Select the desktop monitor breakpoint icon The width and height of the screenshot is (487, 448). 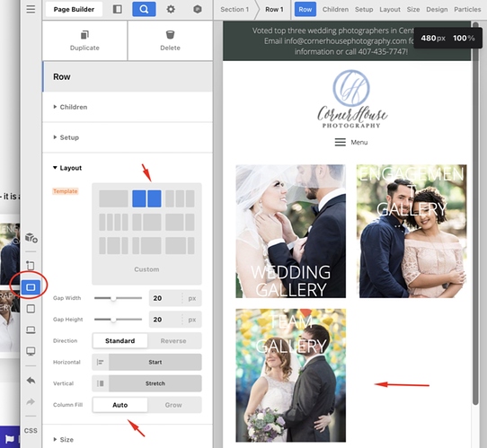coord(31,351)
